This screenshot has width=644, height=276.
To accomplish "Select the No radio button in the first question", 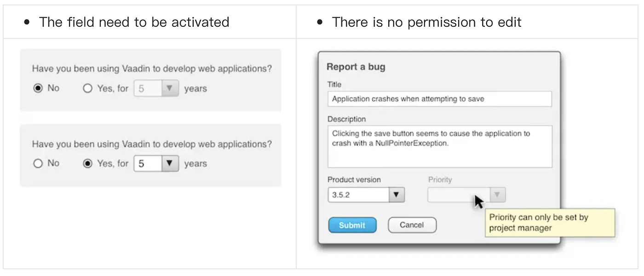I will click(38, 88).
